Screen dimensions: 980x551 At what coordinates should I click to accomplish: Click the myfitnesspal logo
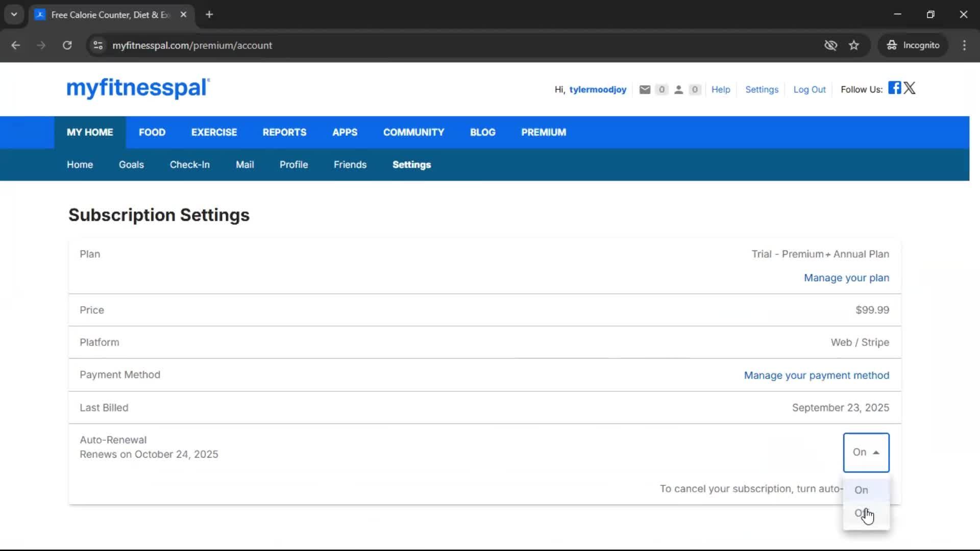coord(138,88)
